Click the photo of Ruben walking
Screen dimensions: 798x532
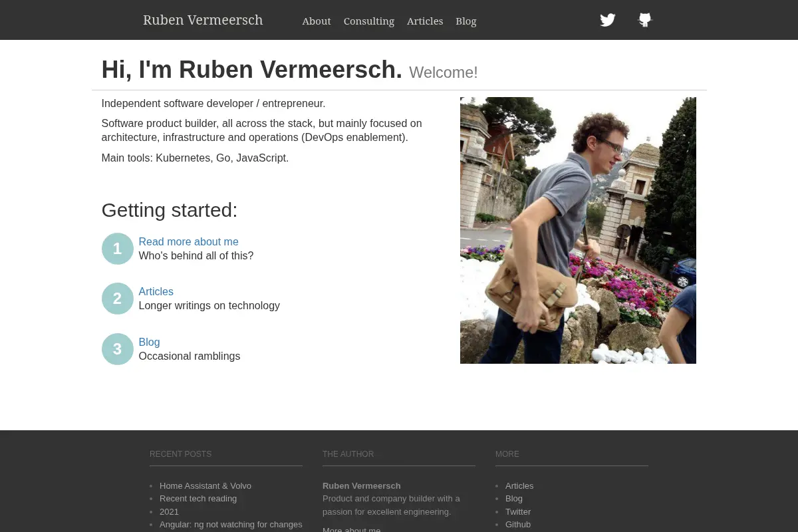pos(578,230)
